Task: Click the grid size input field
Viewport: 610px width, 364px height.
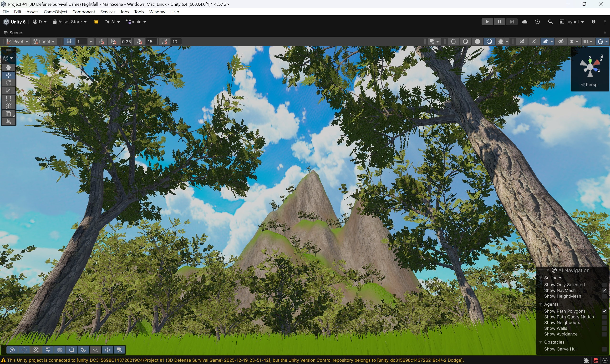Action: click(x=82, y=41)
